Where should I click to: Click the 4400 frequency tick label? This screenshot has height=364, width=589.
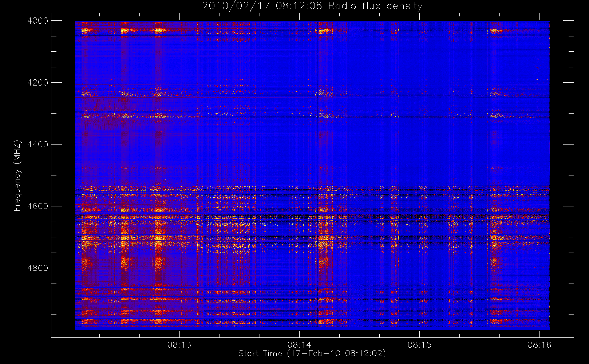coord(38,145)
